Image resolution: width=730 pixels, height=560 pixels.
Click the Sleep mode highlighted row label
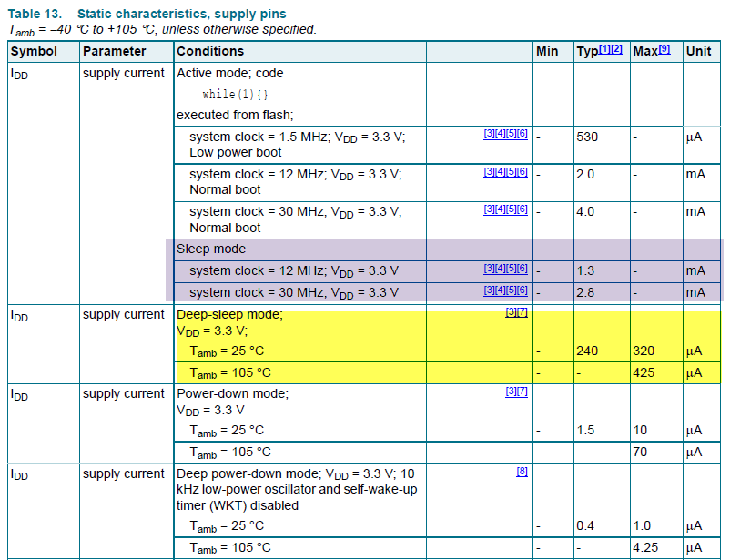click(211, 249)
